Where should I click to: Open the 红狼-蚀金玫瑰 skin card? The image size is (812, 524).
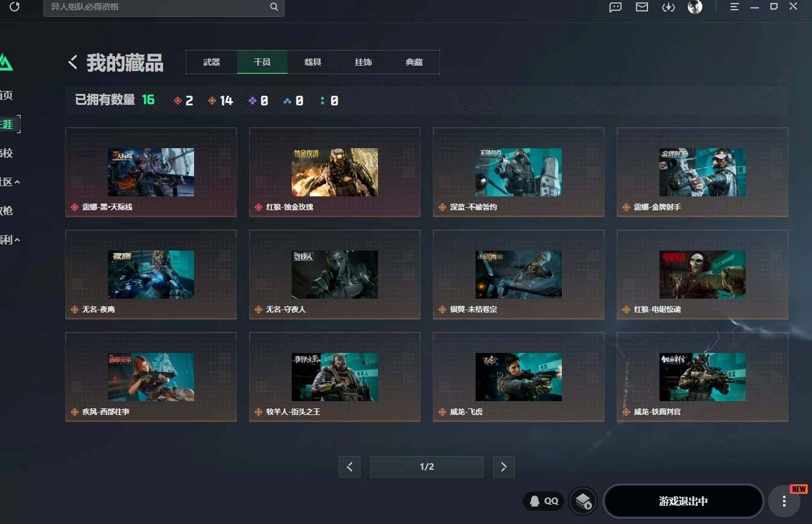pyautogui.click(x=335, y=172)
